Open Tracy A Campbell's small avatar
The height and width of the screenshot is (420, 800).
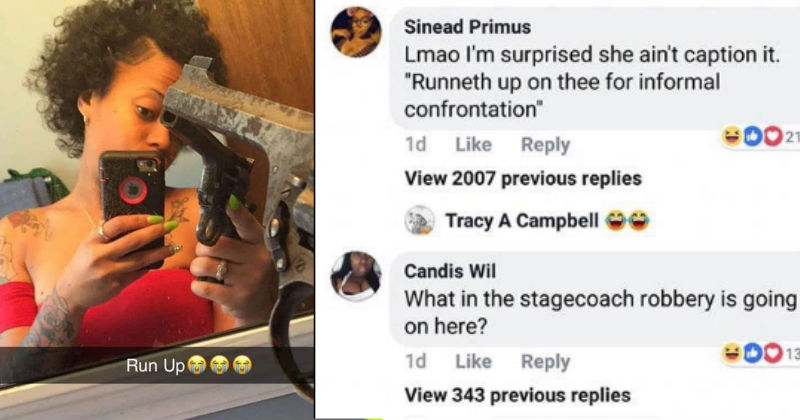point(419,220)
